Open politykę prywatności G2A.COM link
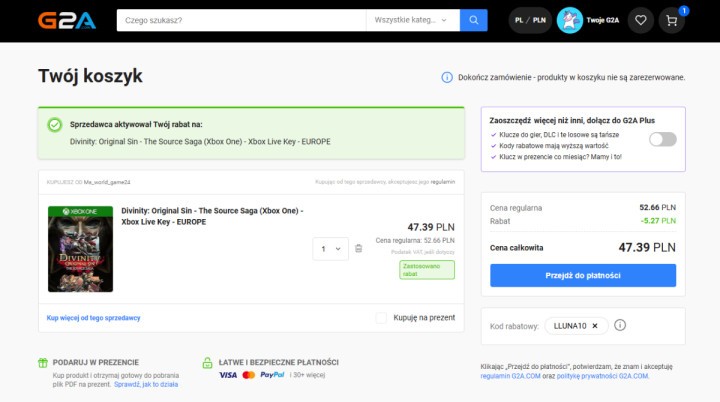The height and width of the screenshot is (402, 720). tap(602, 376)
